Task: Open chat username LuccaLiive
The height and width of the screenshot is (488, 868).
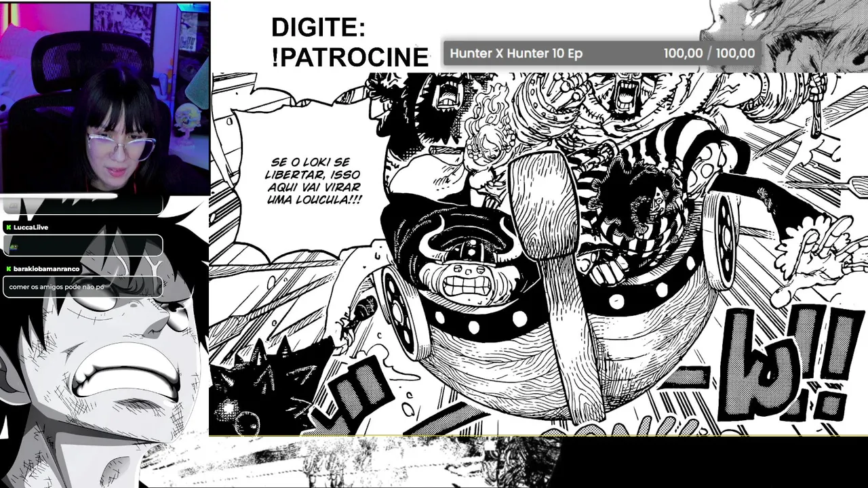Action: coord(31,228)
